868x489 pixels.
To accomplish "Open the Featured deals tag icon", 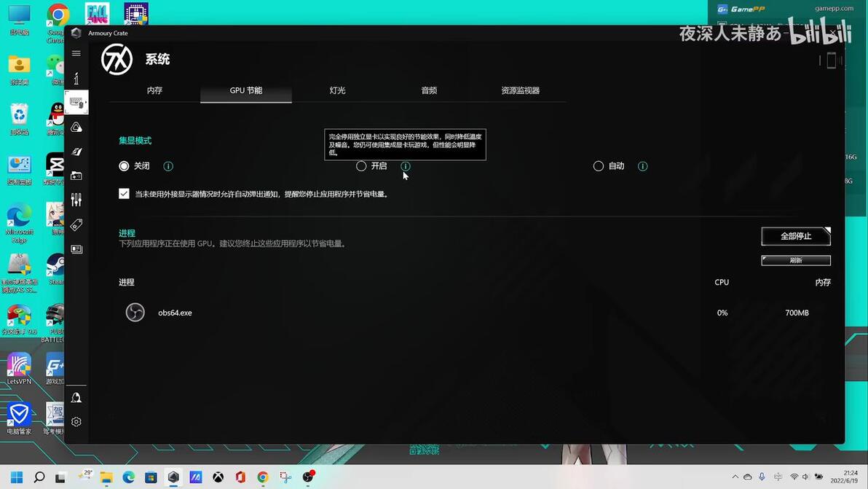I will (x=76, y=224).
